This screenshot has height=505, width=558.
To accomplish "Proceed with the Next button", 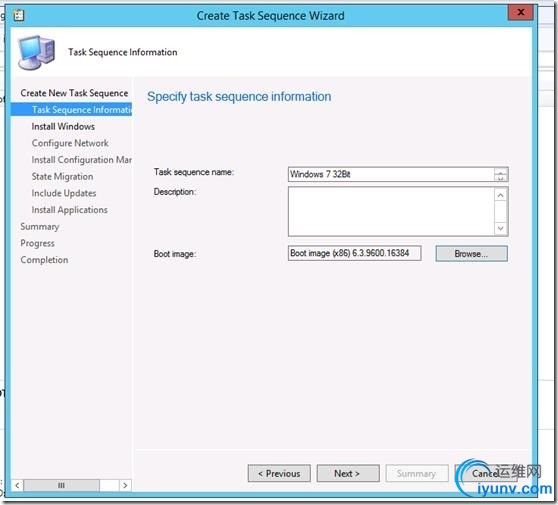I will pyautogui.click(x=348, y=473).
